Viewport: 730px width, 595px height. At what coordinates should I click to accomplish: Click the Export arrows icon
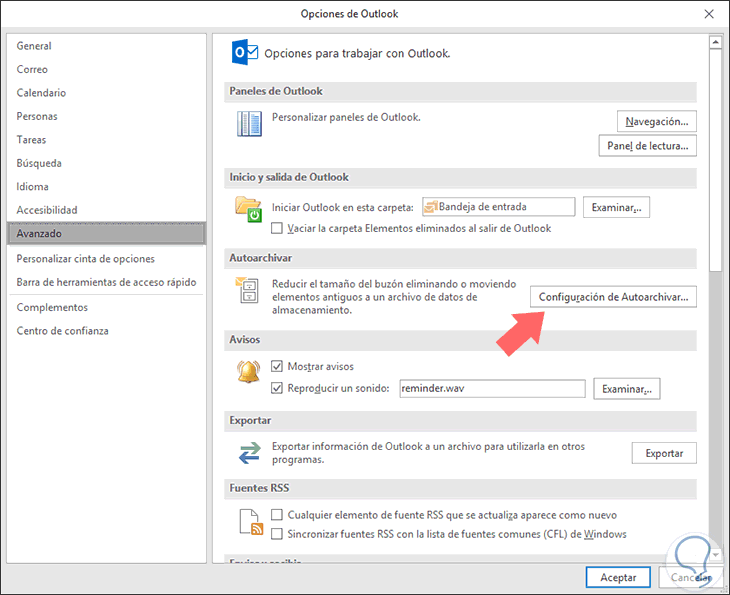click(x=250, y=453)
